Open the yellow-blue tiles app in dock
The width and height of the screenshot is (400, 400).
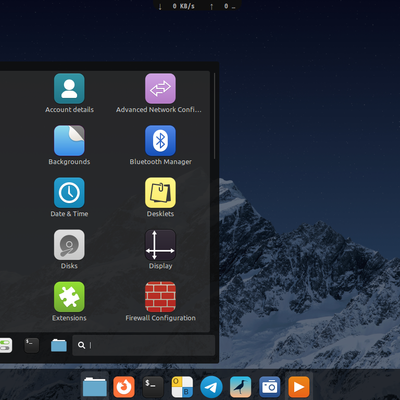[182, 387]
